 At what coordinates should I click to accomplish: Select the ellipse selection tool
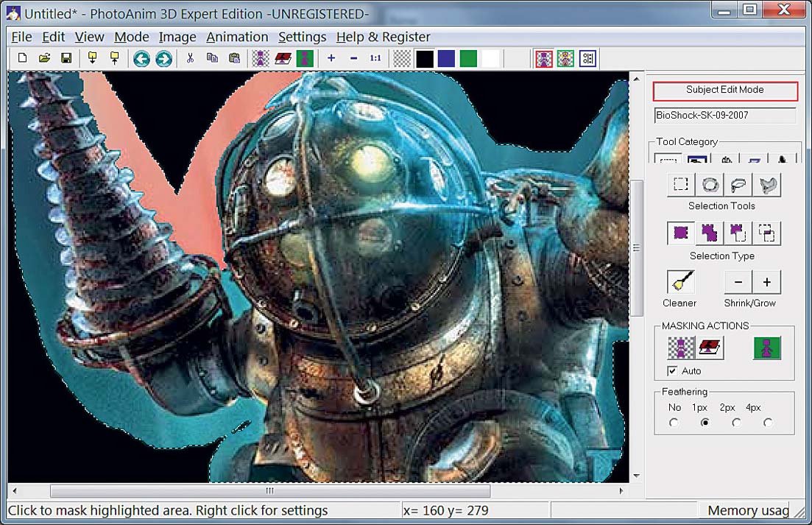click(710, 184)
